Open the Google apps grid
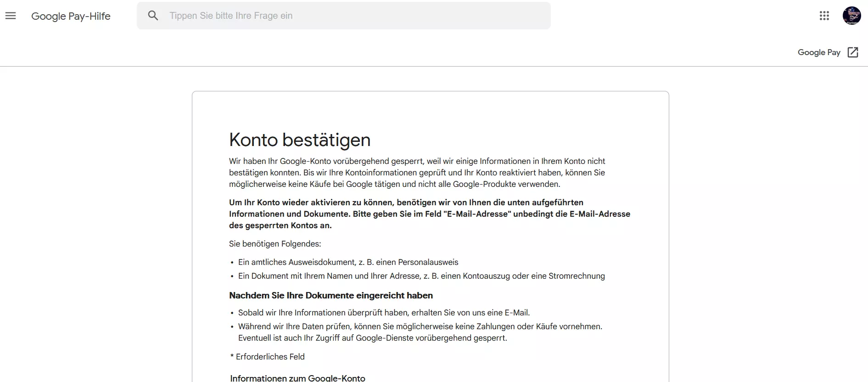The height and width of the screenshot is (382, 868). (824, 16)
